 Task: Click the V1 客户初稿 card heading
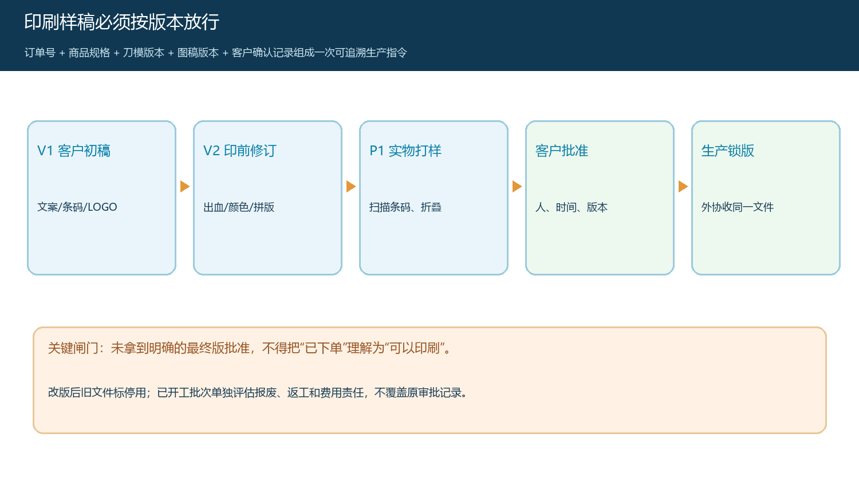point(74,151)
